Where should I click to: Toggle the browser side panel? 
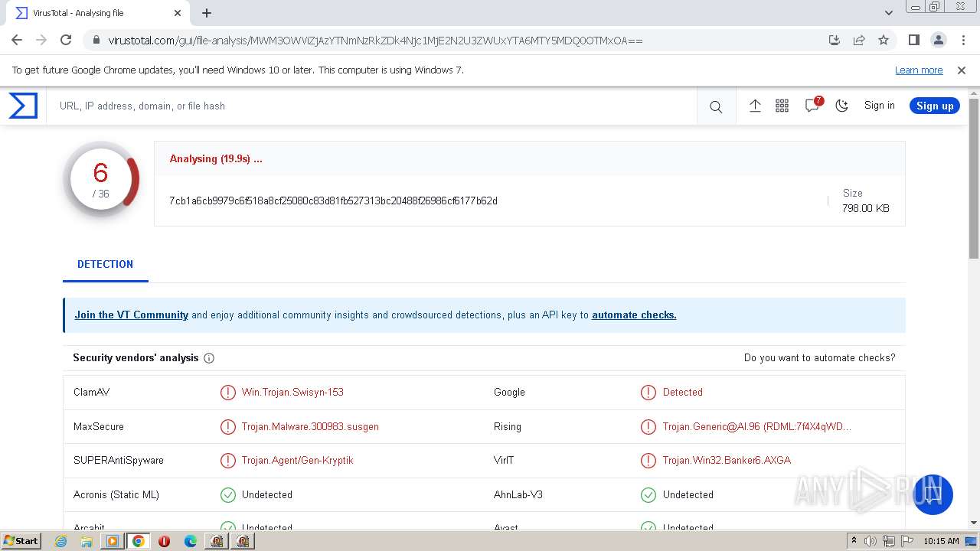tap(913, 40)
